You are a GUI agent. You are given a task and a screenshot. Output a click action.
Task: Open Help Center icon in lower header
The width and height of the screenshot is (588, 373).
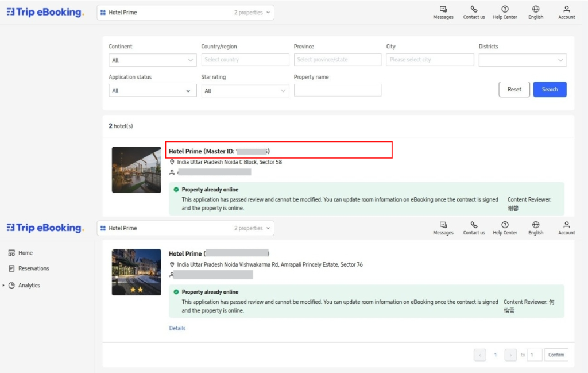(x=505, y=225)
